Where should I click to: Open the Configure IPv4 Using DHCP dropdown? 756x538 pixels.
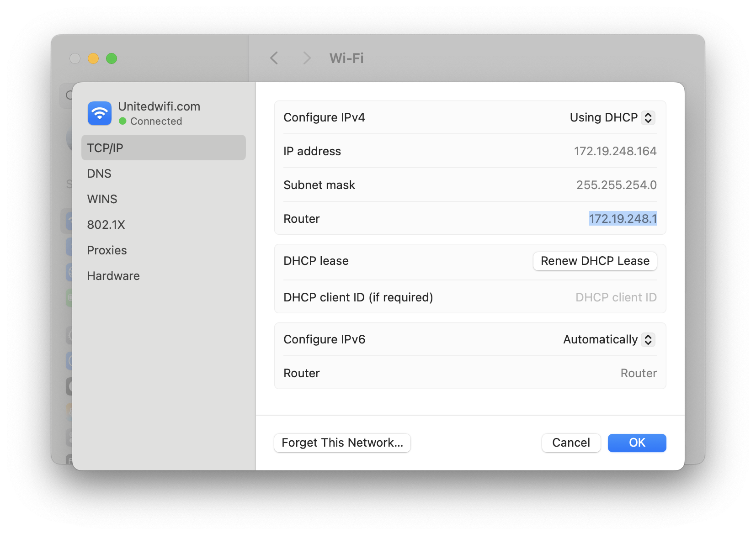tap(612, 117)
